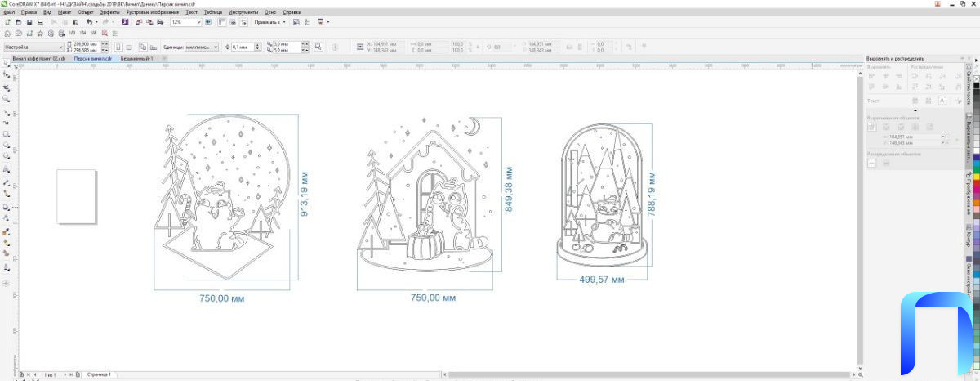This screenshot has width=980, height=381.
Task: Click the Export icon in the standard toolbar
Action: tap(149, 21)
